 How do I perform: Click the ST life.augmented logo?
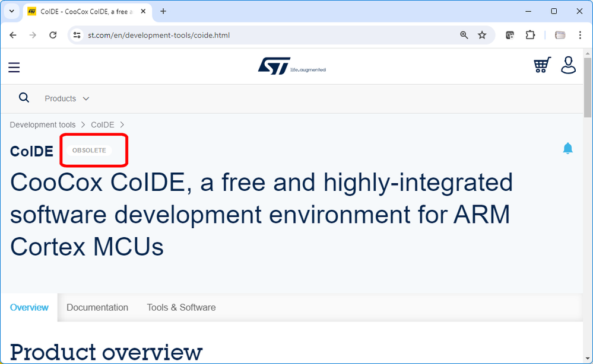(x=291, y=66)
